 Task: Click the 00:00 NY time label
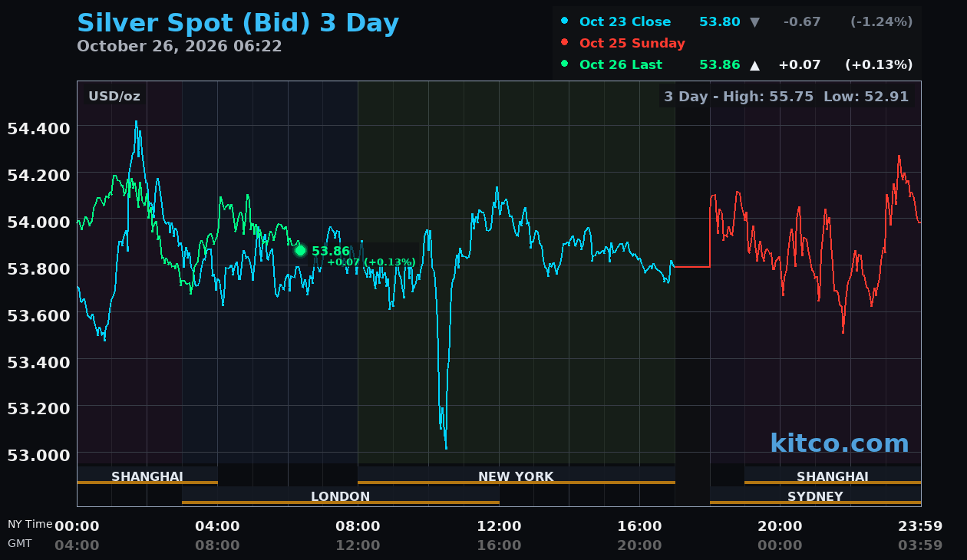coord(77,526)
